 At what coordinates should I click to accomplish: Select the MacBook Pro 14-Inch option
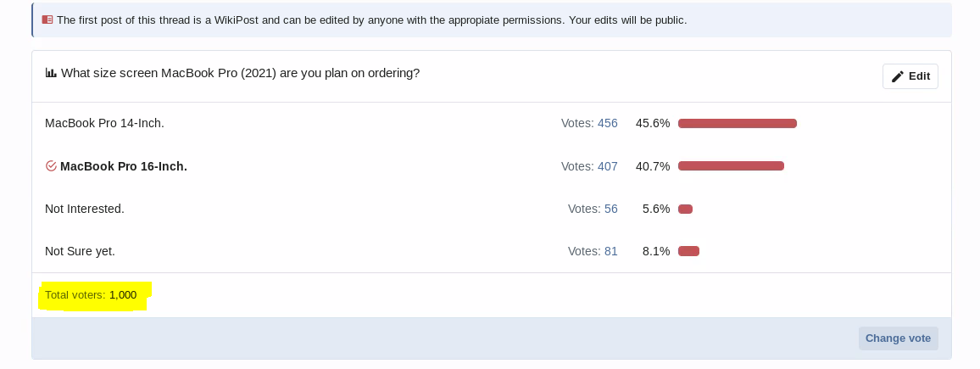tap(104, 123)
